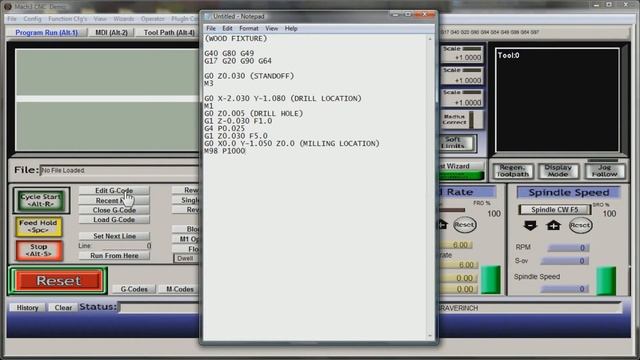Open the Notepad Format menu
The width and height of the screenshot is (640, 360).
tap(249, 29)
